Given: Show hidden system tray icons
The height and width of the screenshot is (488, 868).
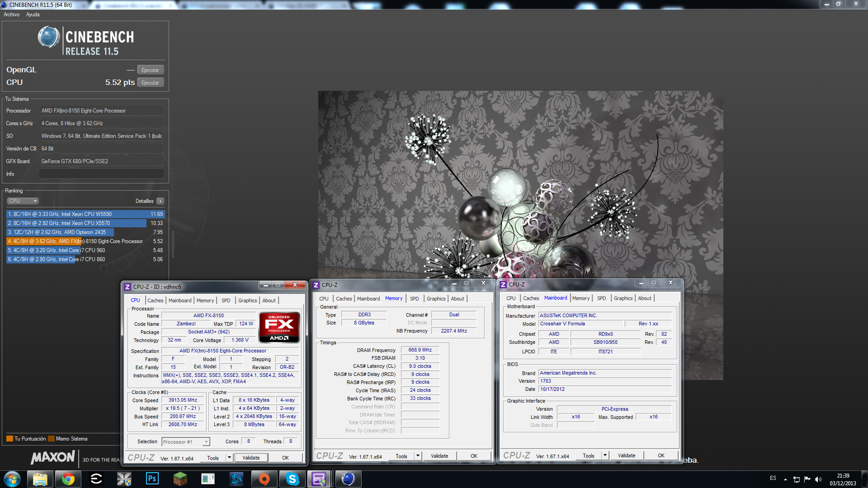Looking at the screenshot, I should (785, 479).
